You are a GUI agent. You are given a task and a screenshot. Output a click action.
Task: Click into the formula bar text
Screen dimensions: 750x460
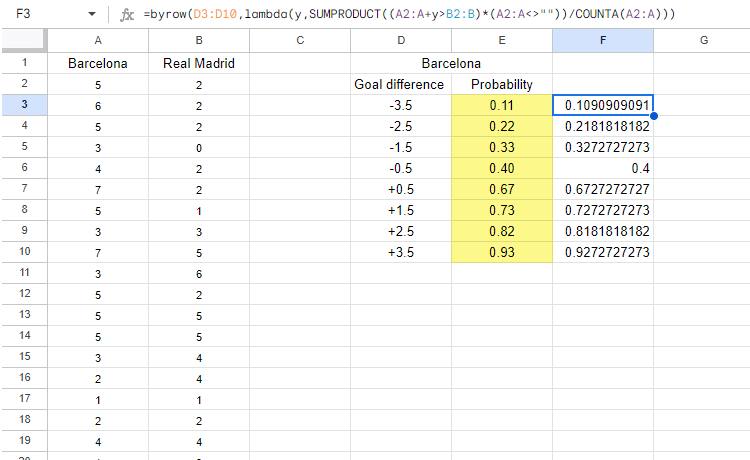tap(409, 14)
